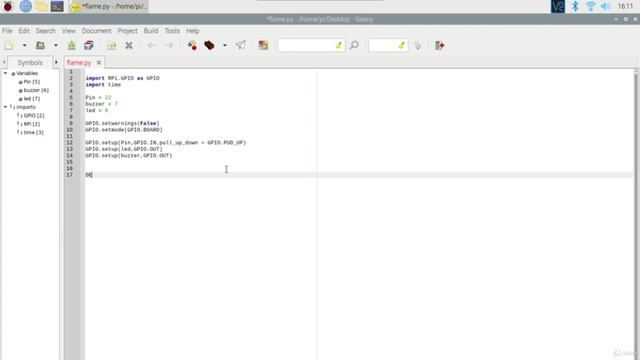The image size is (640, 360).
Task: Open the volume control tray icon
Action: pos(605,6)
